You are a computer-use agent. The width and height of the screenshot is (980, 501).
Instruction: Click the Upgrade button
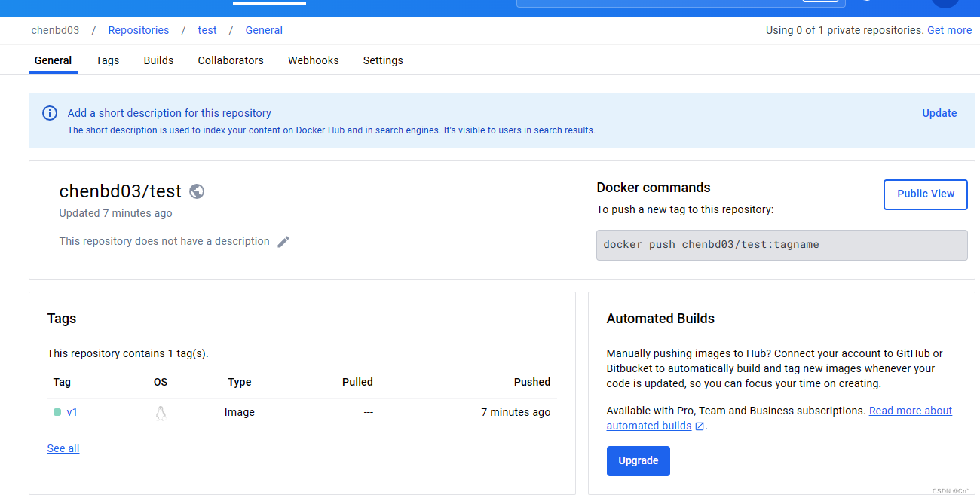coord(639,460)
